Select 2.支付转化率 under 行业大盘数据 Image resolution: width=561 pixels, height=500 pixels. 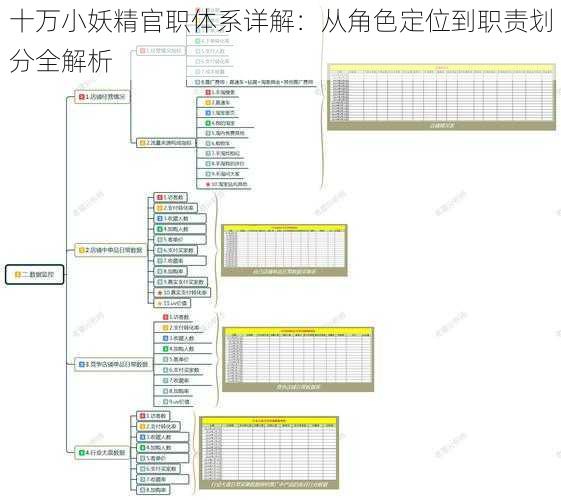(158, 427)
